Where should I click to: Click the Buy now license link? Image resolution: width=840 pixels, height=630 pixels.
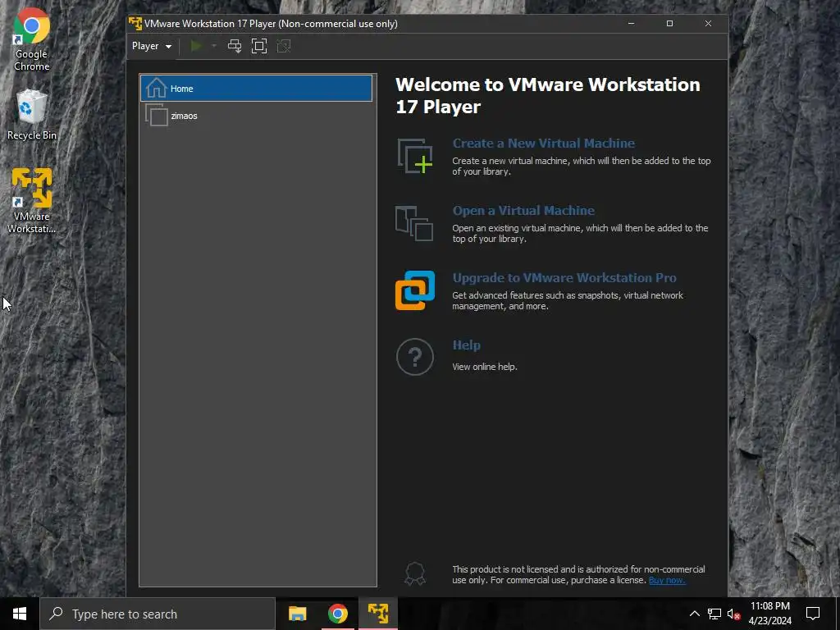[667, 580]
